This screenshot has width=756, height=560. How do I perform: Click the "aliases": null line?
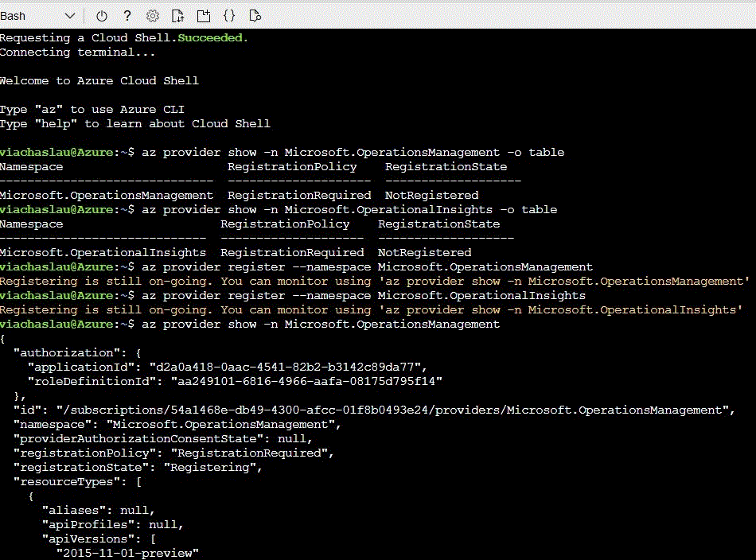click(x=99, y=511)
